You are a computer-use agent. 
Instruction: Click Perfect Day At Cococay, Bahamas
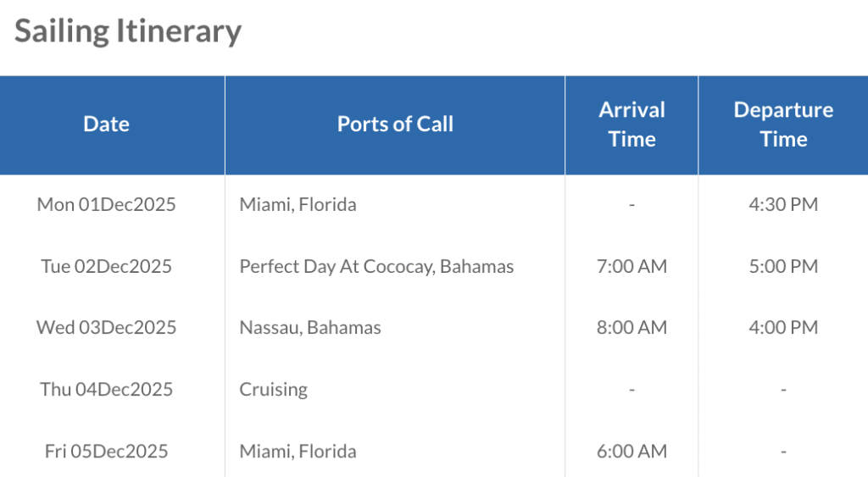(x=376, y=267)
